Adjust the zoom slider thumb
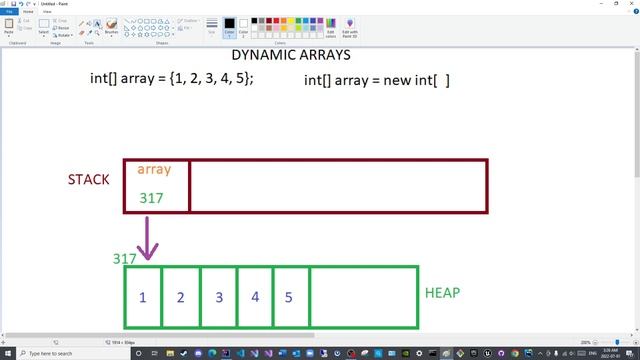The width and height of the screenshot is (640, 360). coord(617,342)
